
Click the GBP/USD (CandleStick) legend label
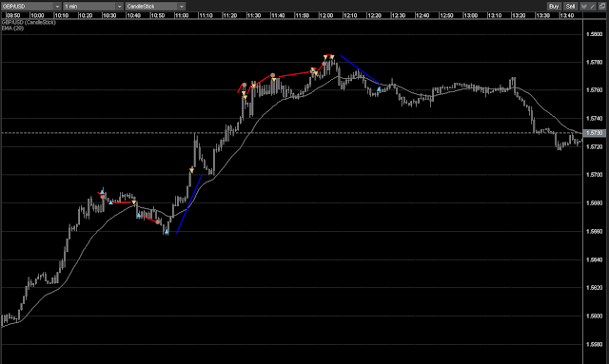pyautogui.click(x=29, y=23)
